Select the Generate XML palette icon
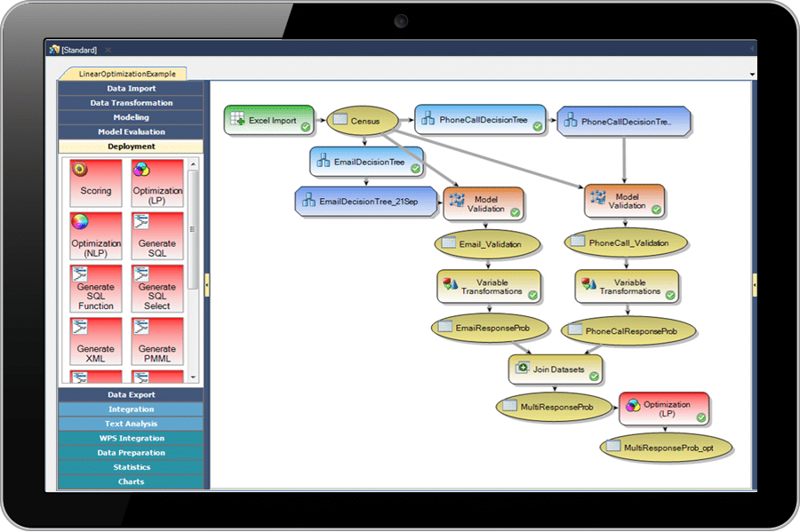The width and height of the screenshot is (800, 532). [96, 342]
